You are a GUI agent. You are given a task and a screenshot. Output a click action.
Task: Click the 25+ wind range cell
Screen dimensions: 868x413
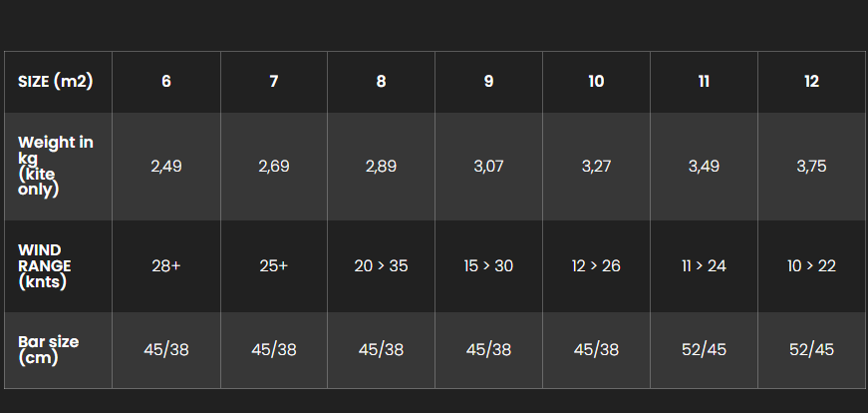[273, 266]
